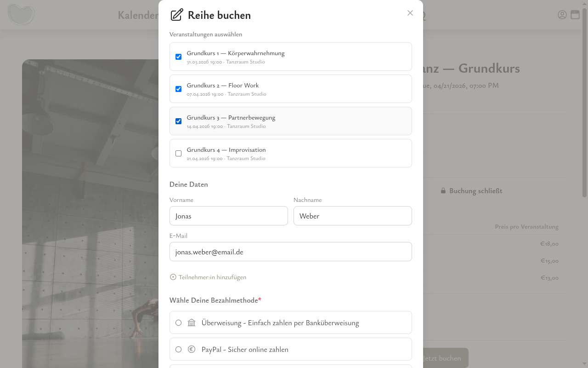The height and width of the screenshot is (368, 588).
Task: Click the euro icon for PayPal
Action: click(x=192, y=350)
